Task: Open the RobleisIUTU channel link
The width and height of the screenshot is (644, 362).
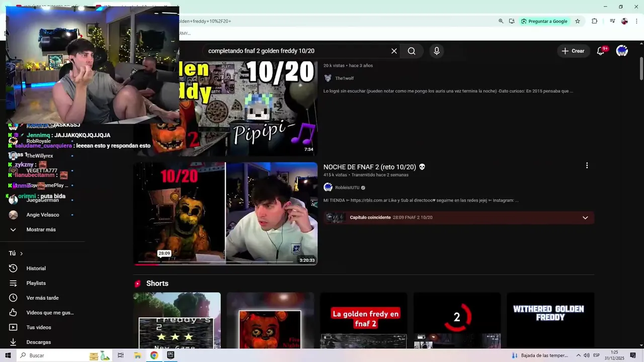Action: [x=347, y=188]
